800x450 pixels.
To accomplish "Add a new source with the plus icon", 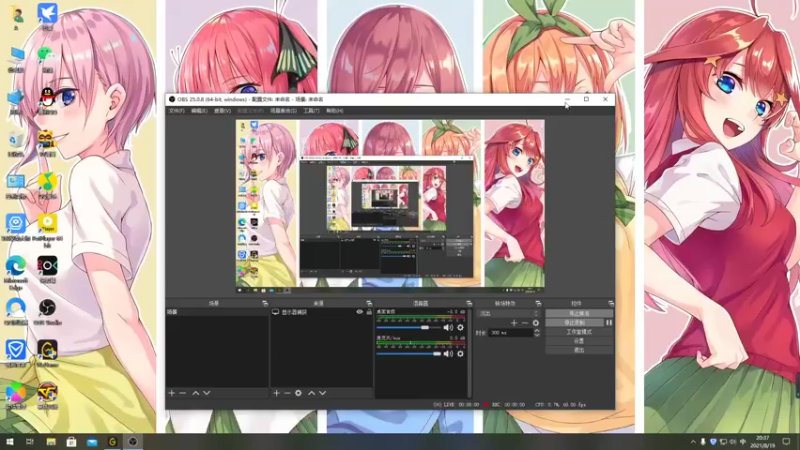I will (276, 393).
